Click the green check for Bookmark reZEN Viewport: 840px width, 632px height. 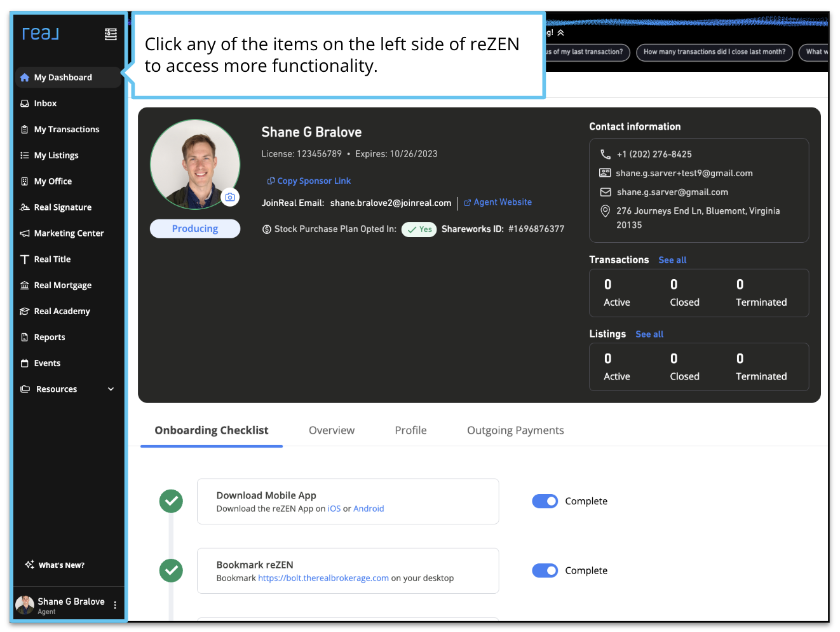tap(171, 570)
